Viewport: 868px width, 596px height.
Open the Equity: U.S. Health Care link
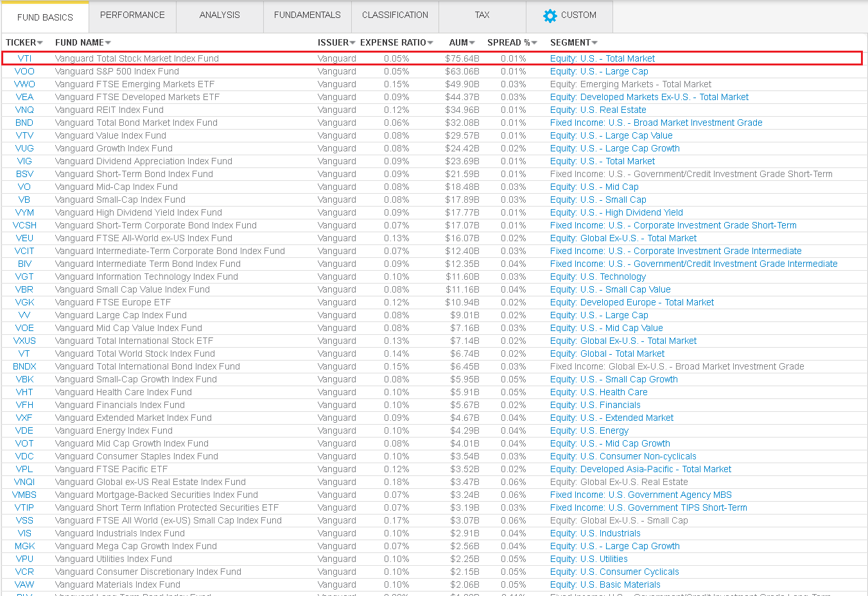598,392
